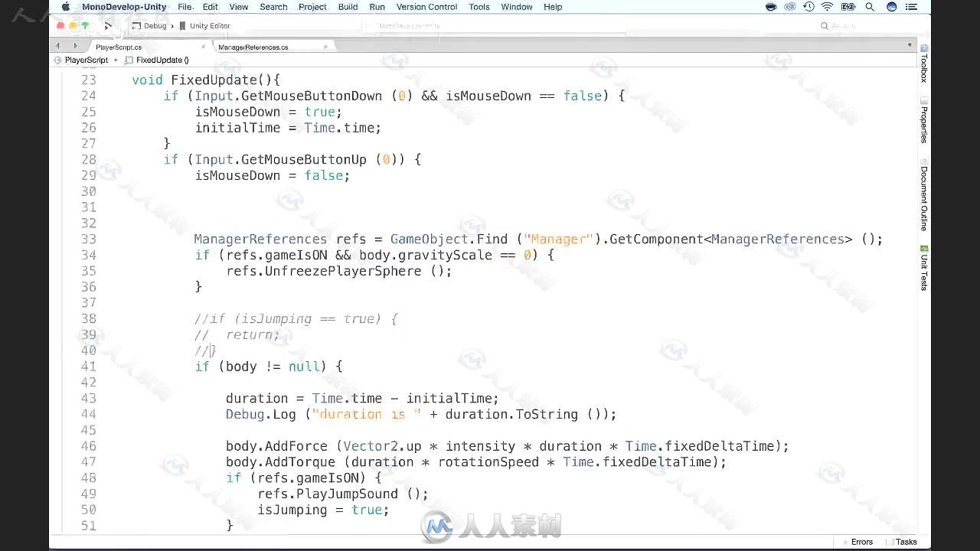Click the Tasks icon in status bar
Image resolution: width=980 pixels, height=551 pixels.
click(890, 542)
